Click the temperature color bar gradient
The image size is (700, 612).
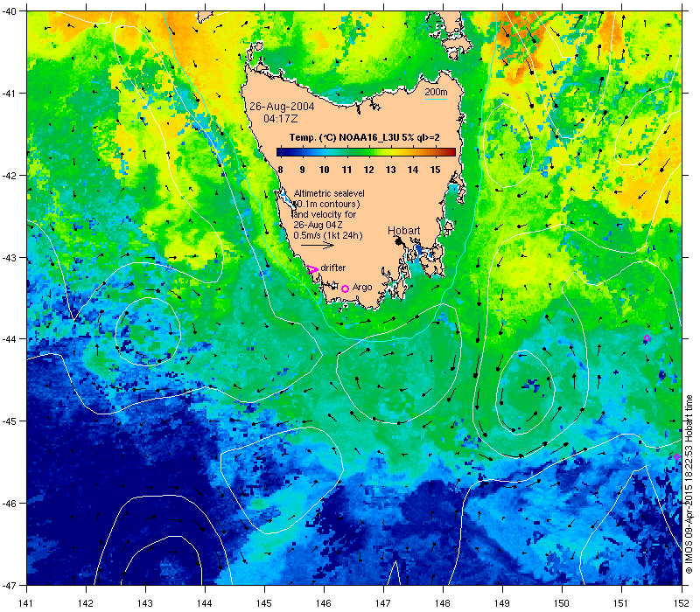366,152
